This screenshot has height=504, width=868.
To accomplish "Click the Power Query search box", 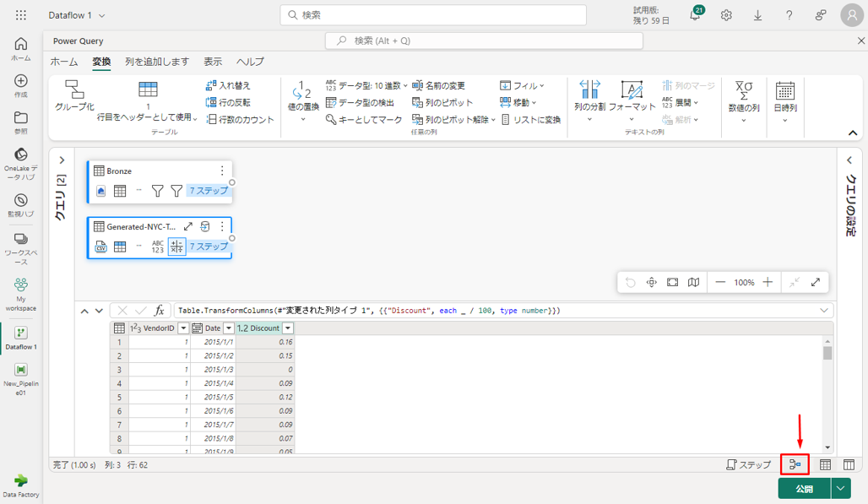I will click(x=484, y=41).
